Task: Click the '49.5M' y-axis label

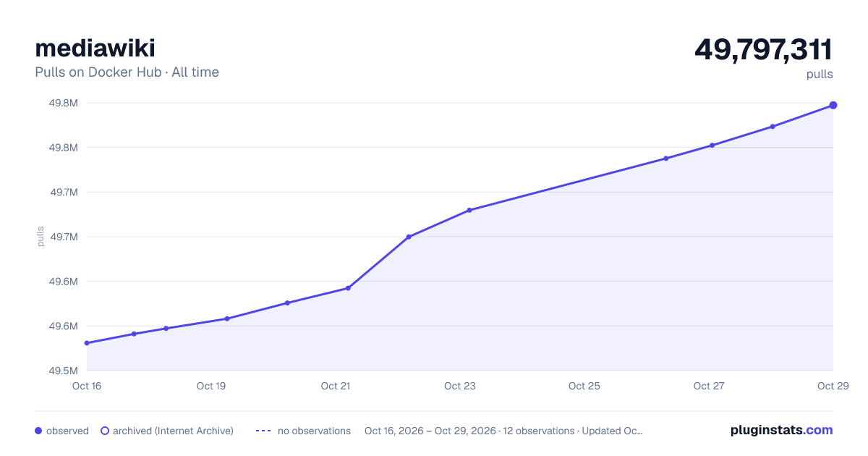Action: [x=63, y=371]
